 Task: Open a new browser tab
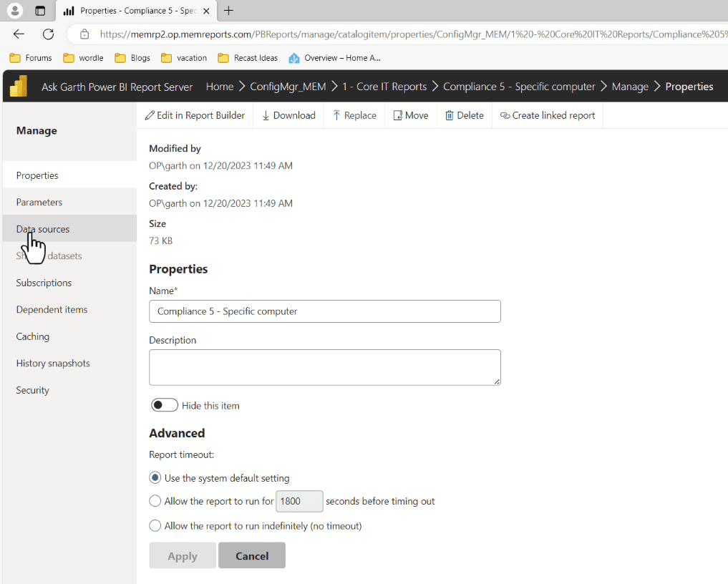(228, 11)
